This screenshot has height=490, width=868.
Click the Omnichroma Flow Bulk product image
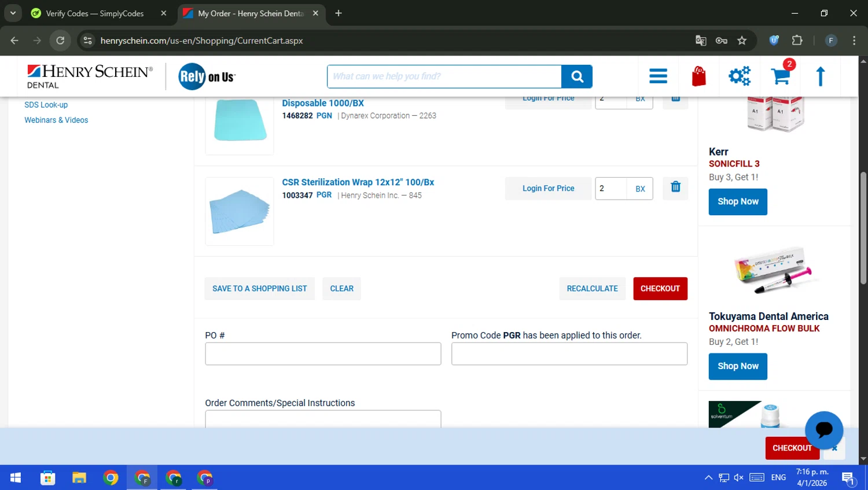point(774,270)
